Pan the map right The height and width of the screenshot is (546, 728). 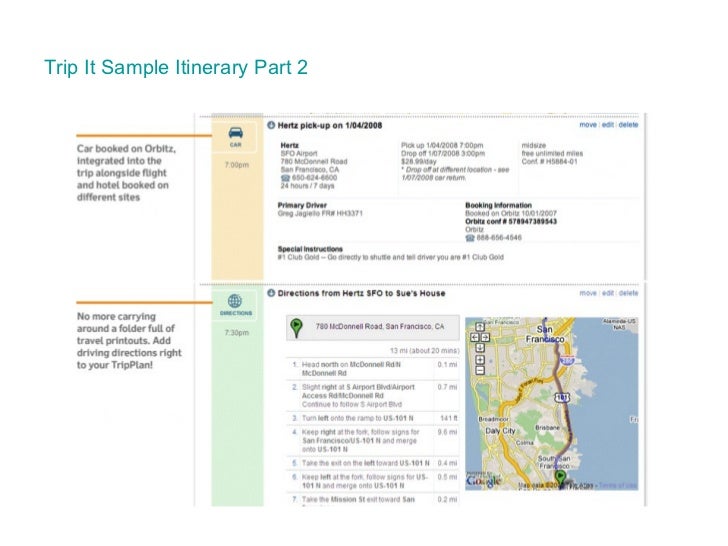coord(485,338)
